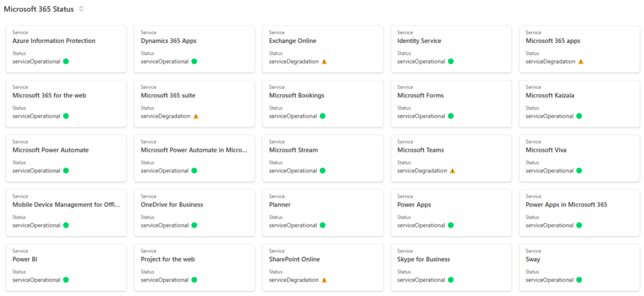Select serviceOperational text on Power BI card

coord(36,280)
